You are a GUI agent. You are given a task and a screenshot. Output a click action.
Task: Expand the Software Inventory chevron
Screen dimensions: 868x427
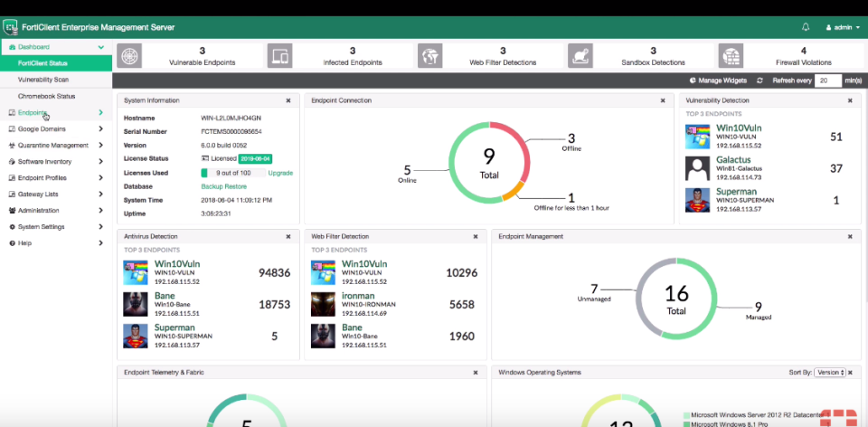coord(100,162)
